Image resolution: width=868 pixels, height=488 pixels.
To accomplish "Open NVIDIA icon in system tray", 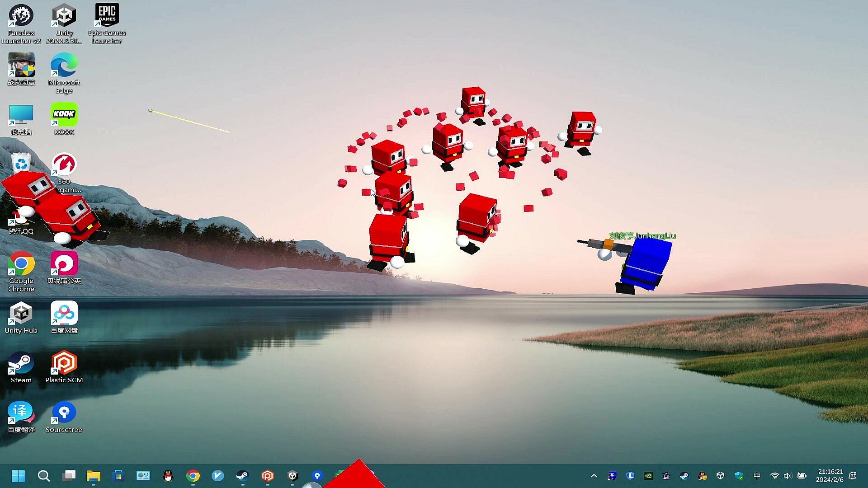I will click(648, 475).
